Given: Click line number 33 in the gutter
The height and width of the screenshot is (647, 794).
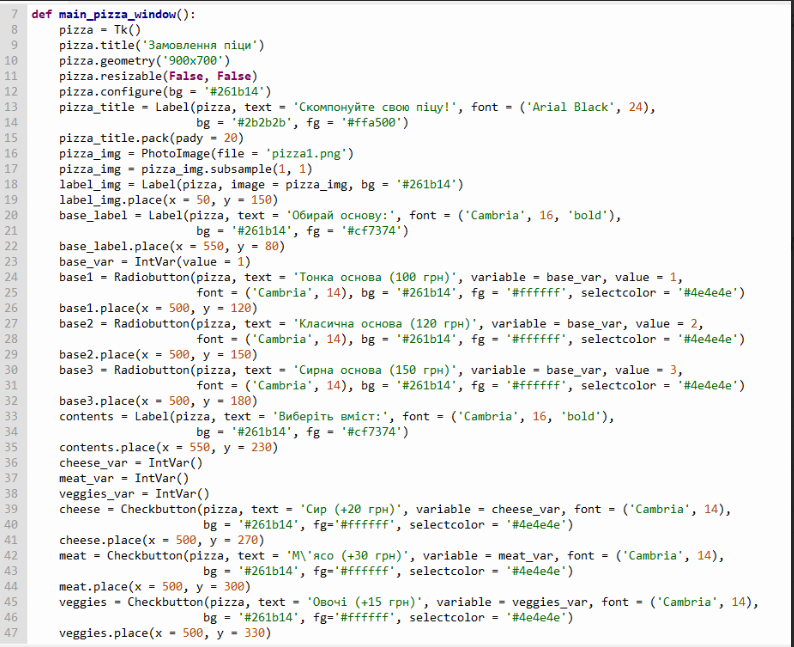Looking at the screenshot, I should 11,417.
